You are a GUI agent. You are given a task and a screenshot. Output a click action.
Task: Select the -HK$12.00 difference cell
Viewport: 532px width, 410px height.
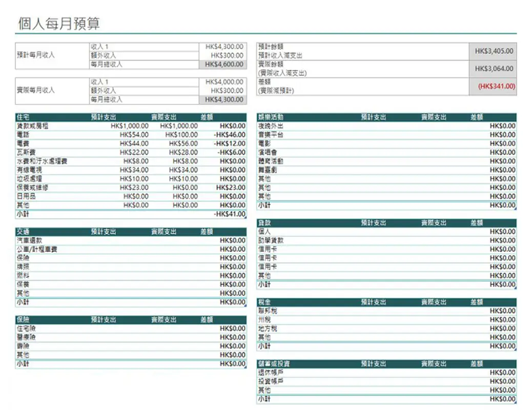click(230, 143)
